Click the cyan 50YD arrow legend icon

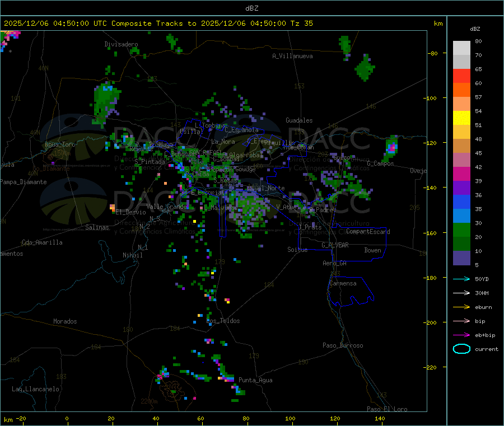[x=461, y=279]
